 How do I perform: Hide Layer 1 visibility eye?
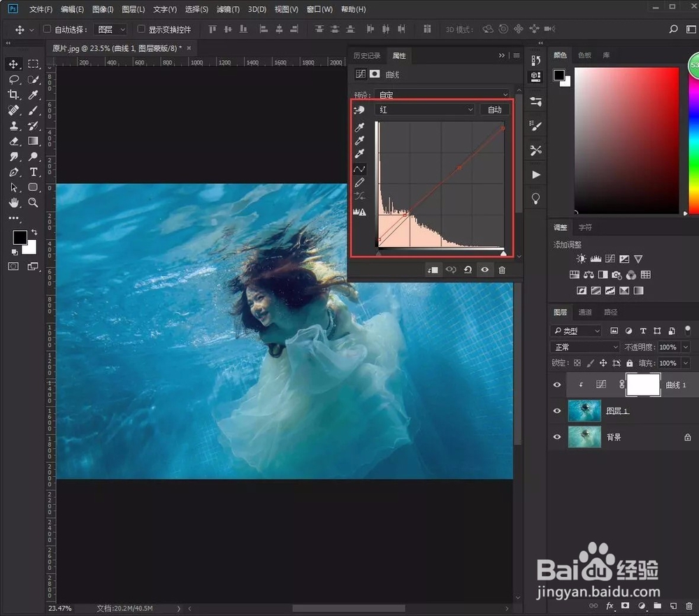point(557,411)
